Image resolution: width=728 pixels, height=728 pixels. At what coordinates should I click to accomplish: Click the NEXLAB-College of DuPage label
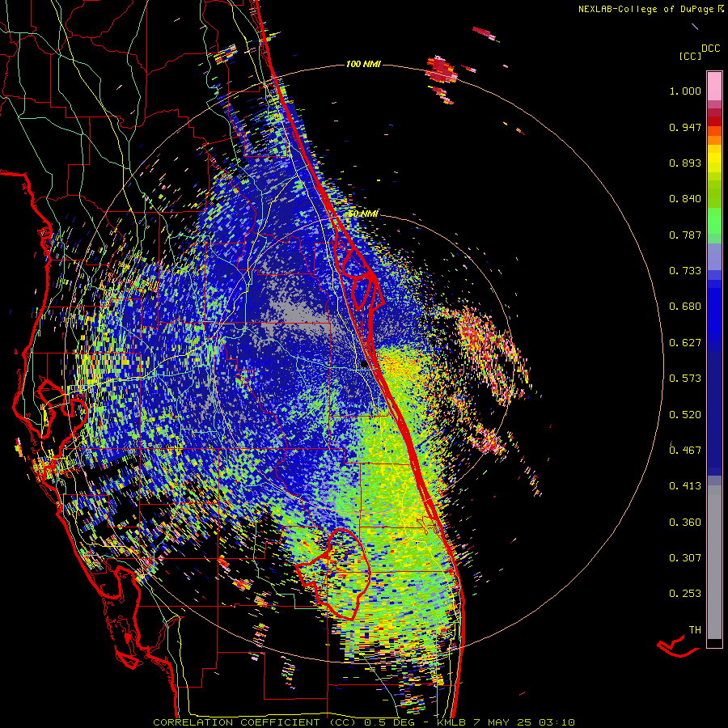click(645, 9)
